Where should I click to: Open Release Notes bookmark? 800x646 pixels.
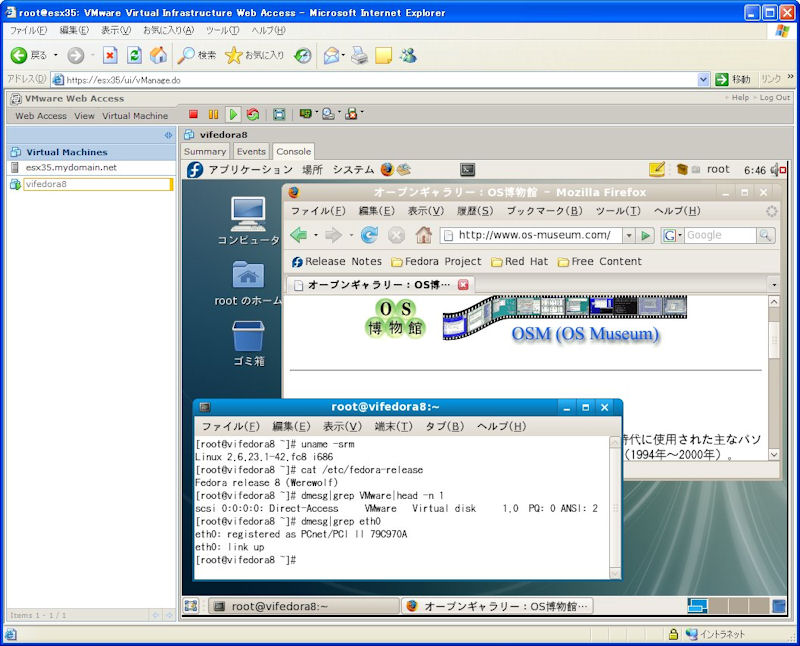coord(337,262)
